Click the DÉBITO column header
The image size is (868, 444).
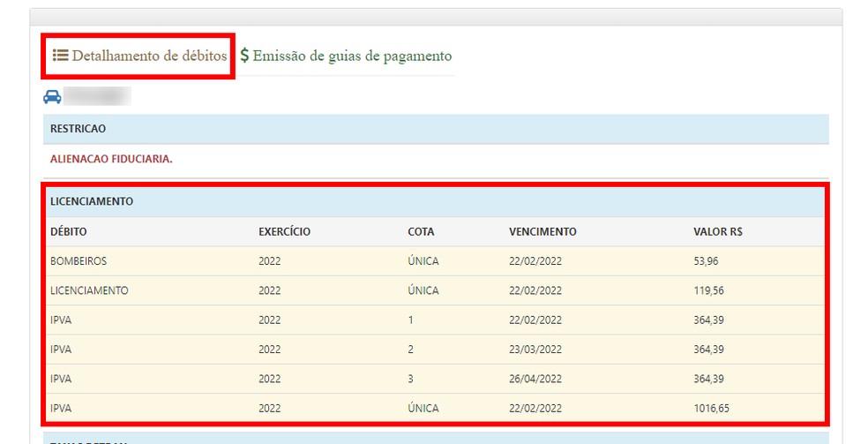tap(69, 231)
